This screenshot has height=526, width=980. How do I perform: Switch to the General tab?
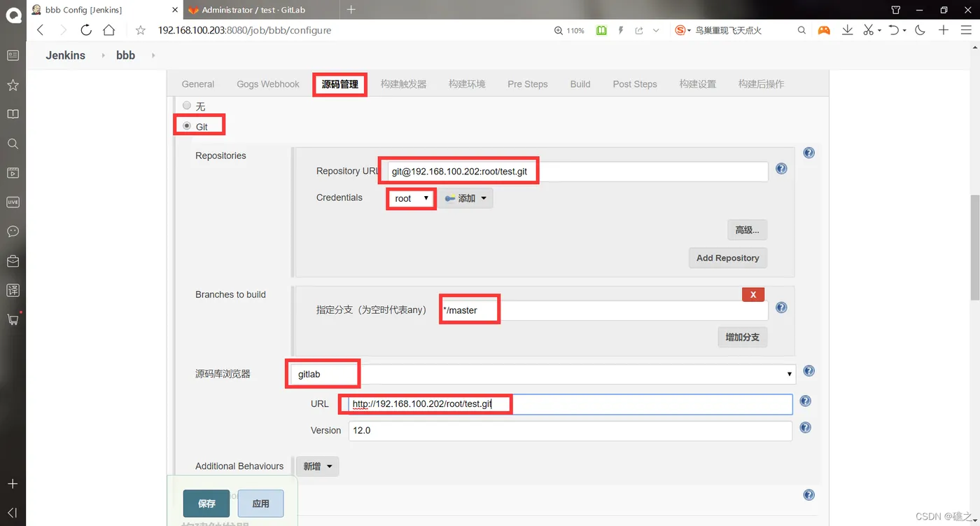coord(198,84)
